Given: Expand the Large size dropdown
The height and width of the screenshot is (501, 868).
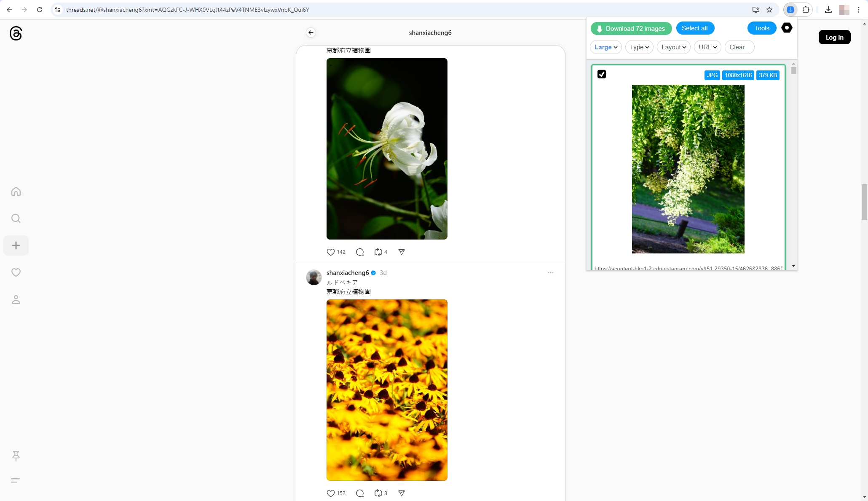Looking at the screenshot, I should click(x=605, y=47).
